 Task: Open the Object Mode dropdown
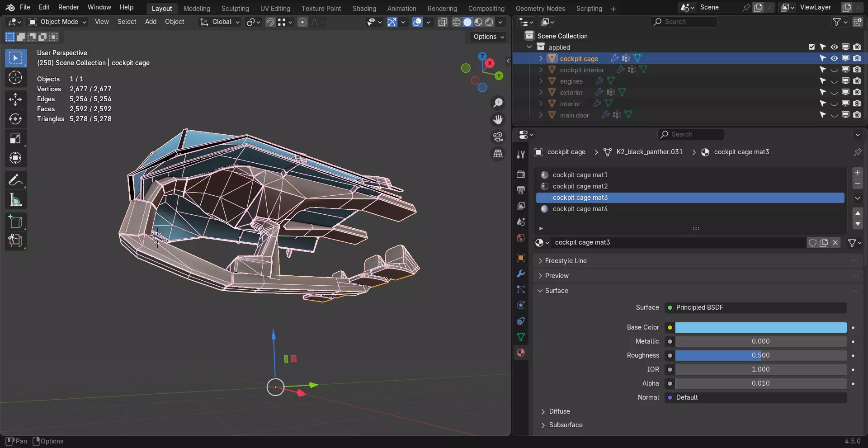pos(57,22)
